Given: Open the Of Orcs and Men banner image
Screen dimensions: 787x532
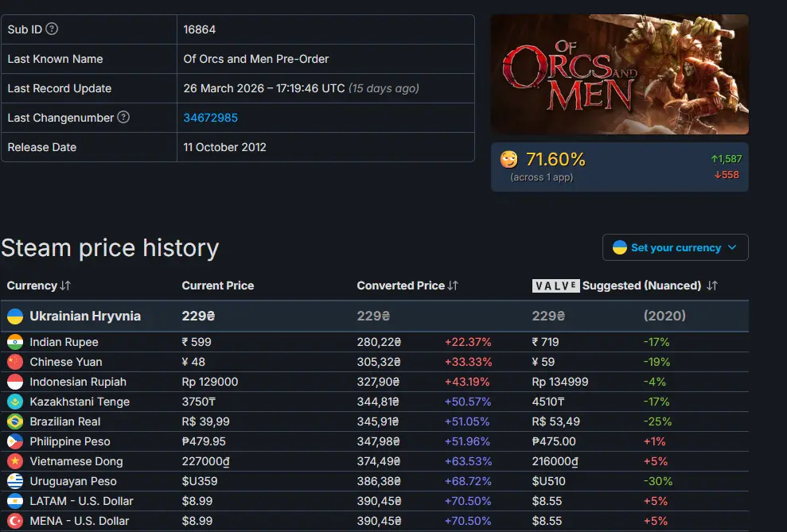Looking at the screenshot, I should click(x=619, y=74).
